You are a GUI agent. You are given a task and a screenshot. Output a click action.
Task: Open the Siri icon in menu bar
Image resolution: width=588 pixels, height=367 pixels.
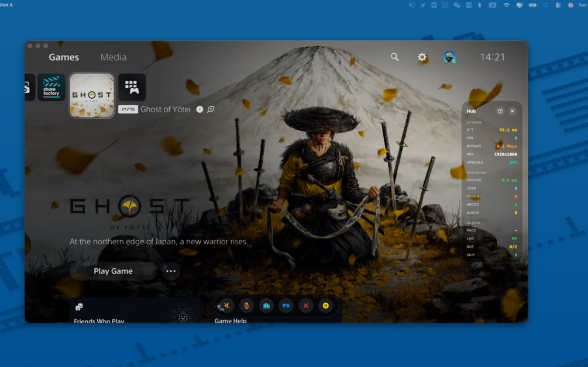[x=570, y=5]
